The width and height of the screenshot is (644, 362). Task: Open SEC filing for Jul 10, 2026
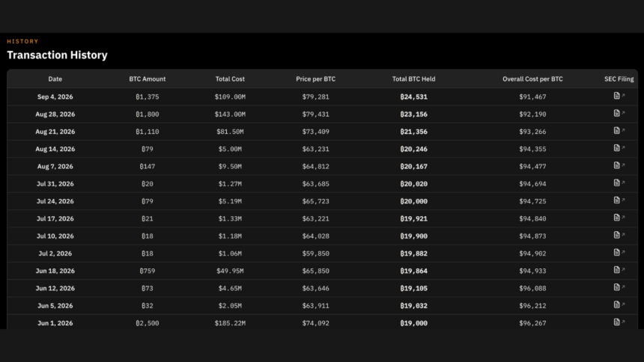(619, 235)
